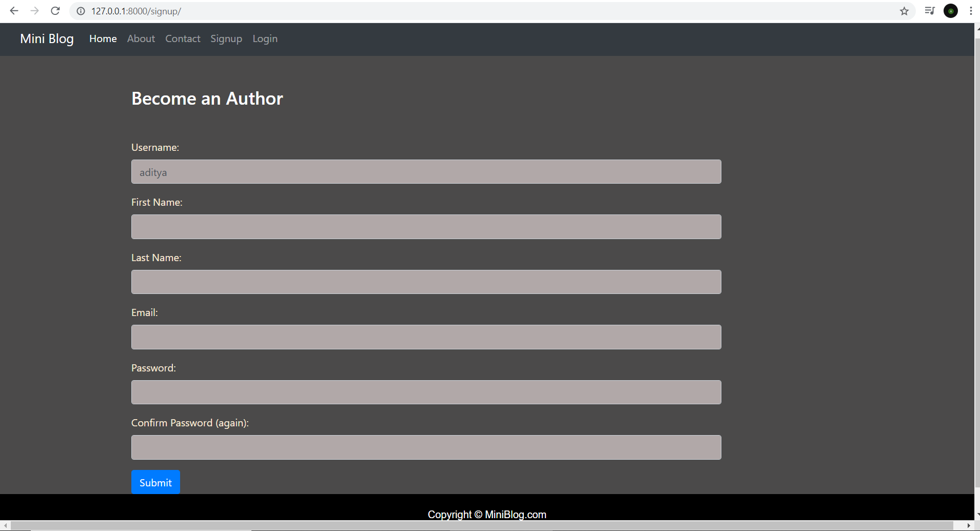This screenshot has width=980, height=531.
Task: Click the horizontal scrollbar at bottom
Action: [x=482, y=526]
